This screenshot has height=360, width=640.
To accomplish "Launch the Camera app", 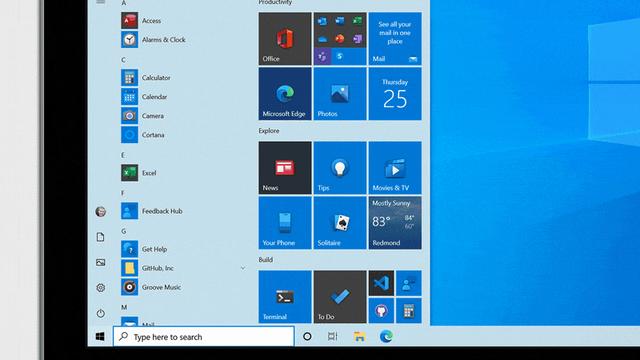I will 142,116.
